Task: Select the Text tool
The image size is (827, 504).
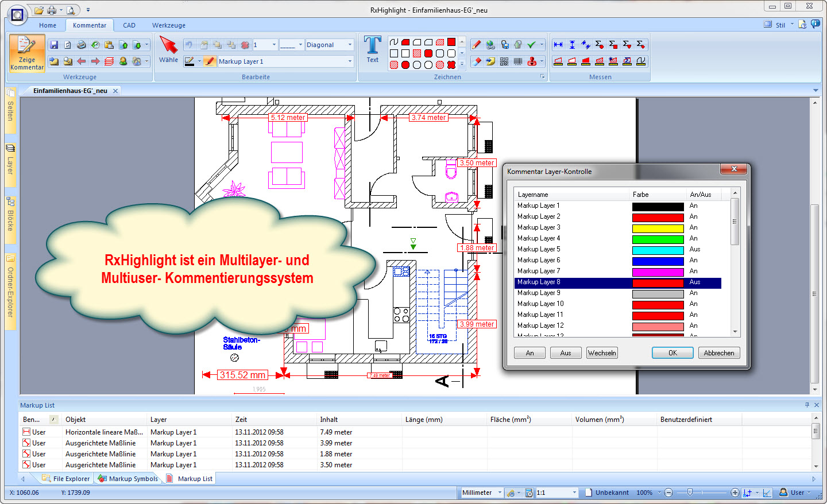Action: coord(373,50)
